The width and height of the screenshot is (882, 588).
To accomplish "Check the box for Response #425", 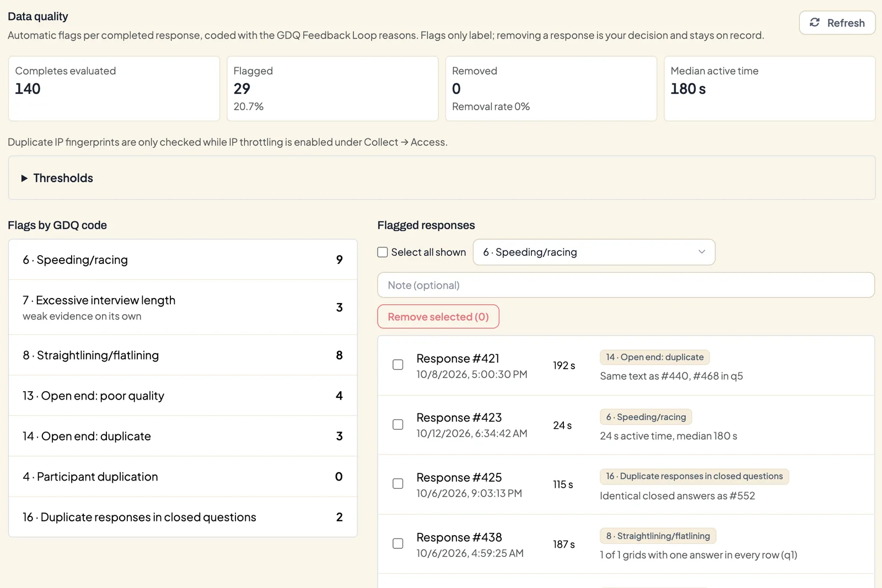I will coord(398,484).
